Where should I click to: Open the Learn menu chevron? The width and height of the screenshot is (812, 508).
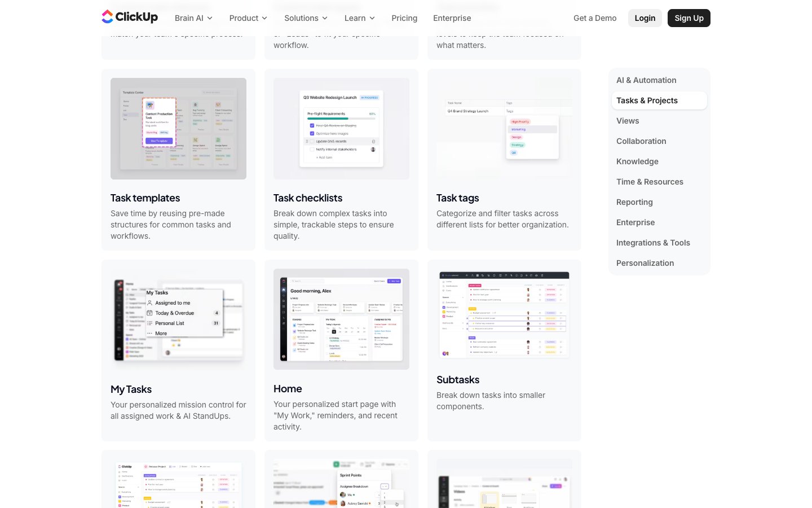372,18
